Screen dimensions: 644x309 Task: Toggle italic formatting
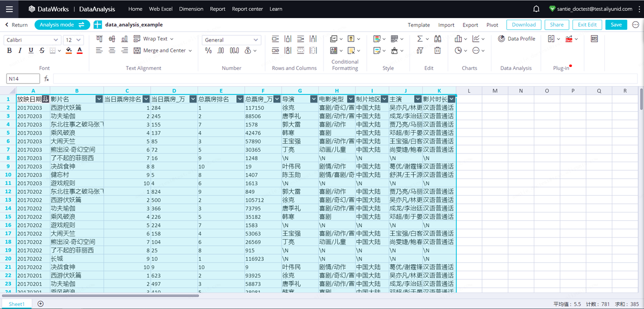coord(20,50)
